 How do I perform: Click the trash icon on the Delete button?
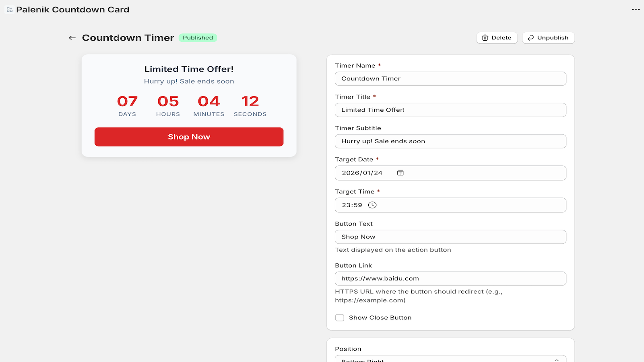[485, 37]
